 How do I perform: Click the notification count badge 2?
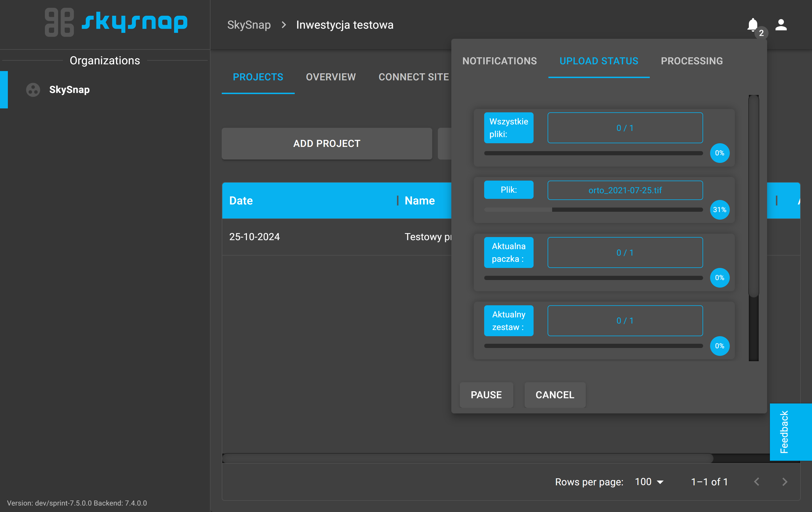click(761, 33)
